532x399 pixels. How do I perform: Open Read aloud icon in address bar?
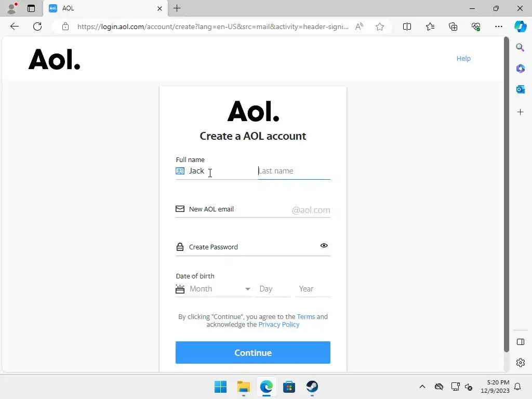[359, 26]
